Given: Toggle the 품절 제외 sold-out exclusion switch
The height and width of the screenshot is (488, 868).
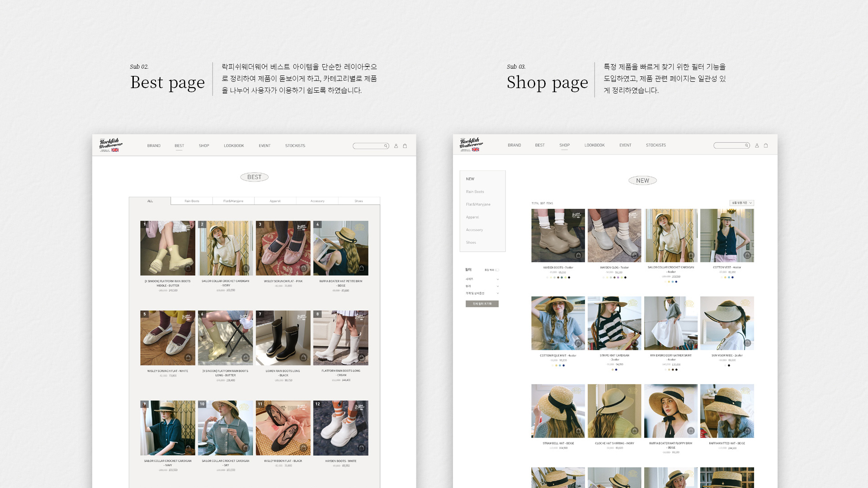Looking at the screenshot, I should point(497,270).
